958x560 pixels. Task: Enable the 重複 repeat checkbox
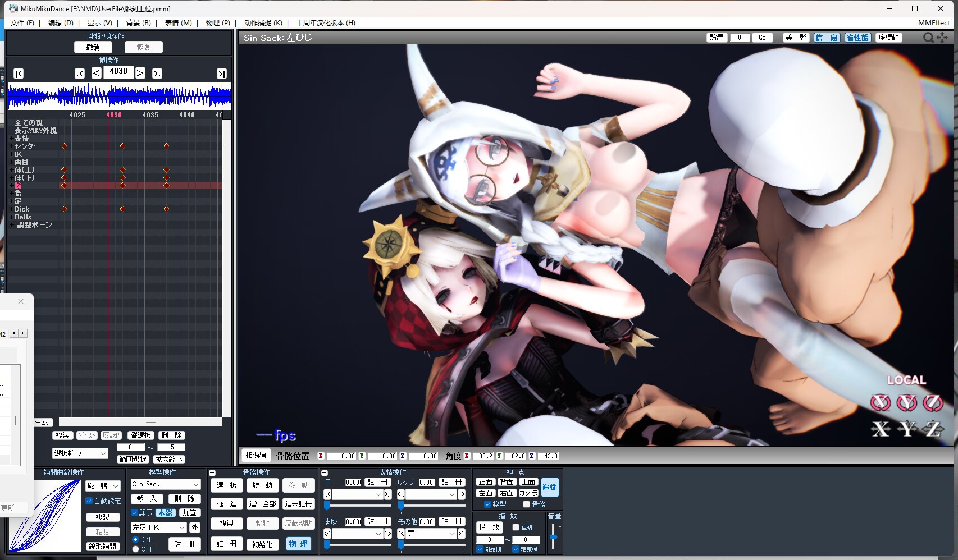coord(516,527)
